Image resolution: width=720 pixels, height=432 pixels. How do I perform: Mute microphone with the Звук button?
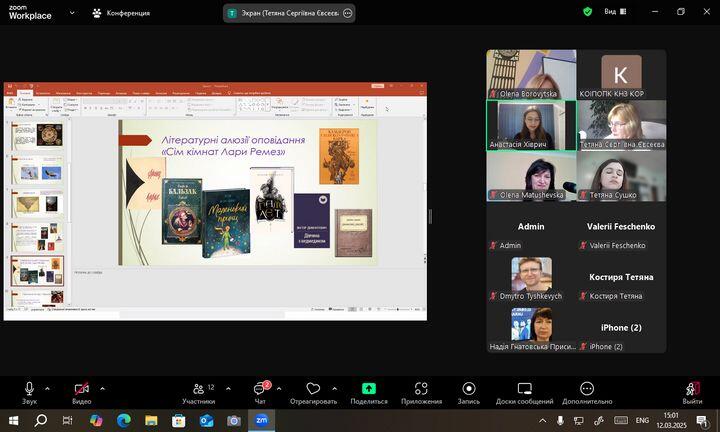coord(29,393)
